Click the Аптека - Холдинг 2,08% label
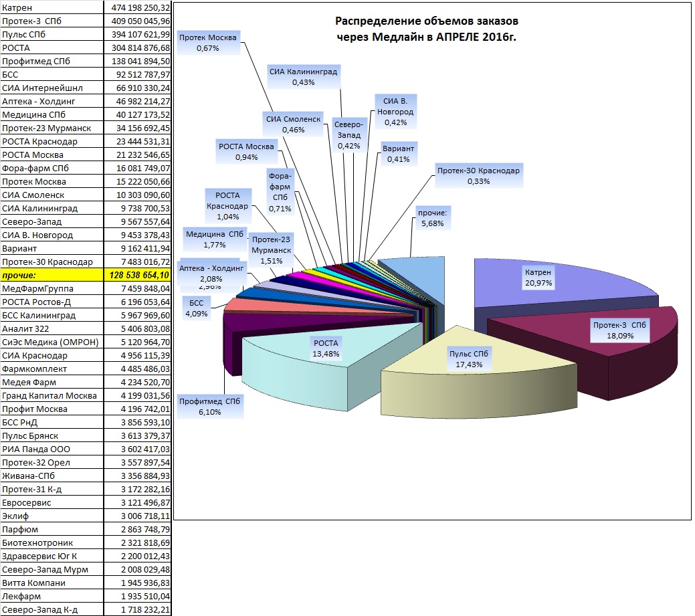Viewport: 695px width, 616px height. 211,274
